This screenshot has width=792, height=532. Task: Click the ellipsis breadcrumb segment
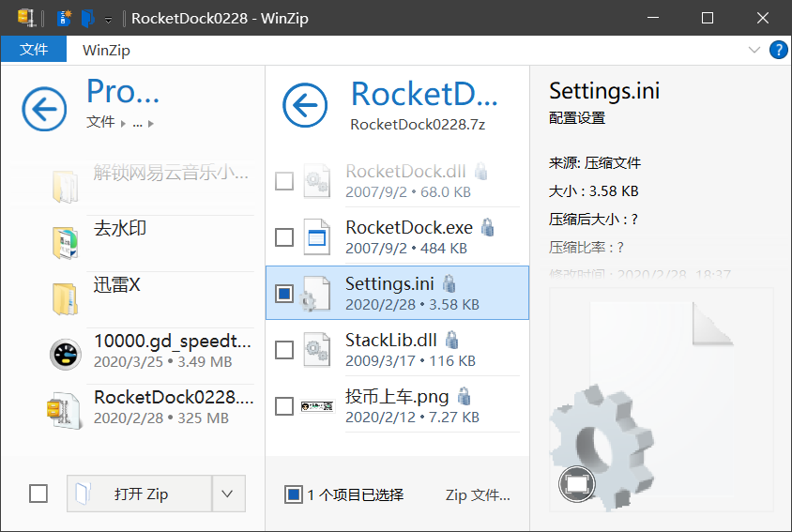(x=137, y=123)
